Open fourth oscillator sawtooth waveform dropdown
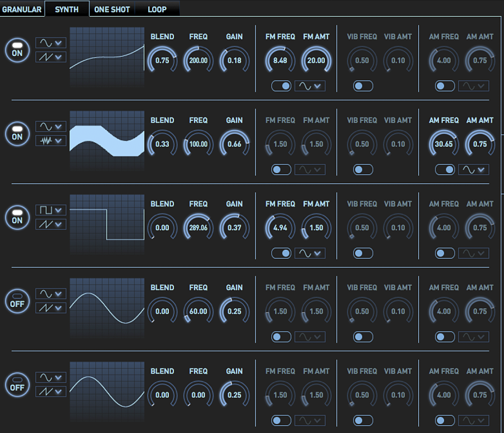 click(51, 308)
